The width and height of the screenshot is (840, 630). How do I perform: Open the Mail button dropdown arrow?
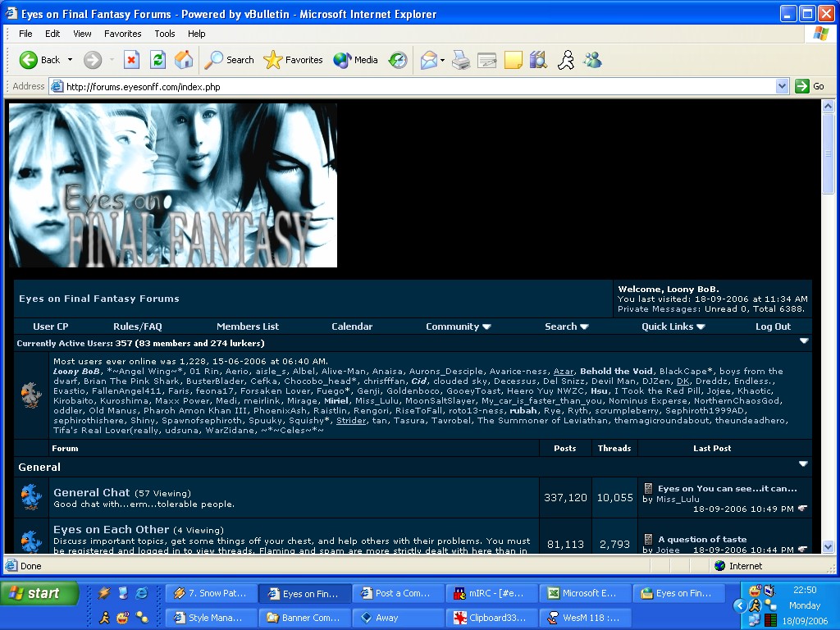(442, 61)
